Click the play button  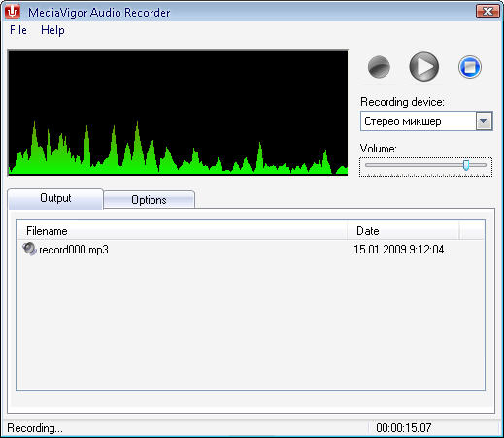(x=424, y=67)
